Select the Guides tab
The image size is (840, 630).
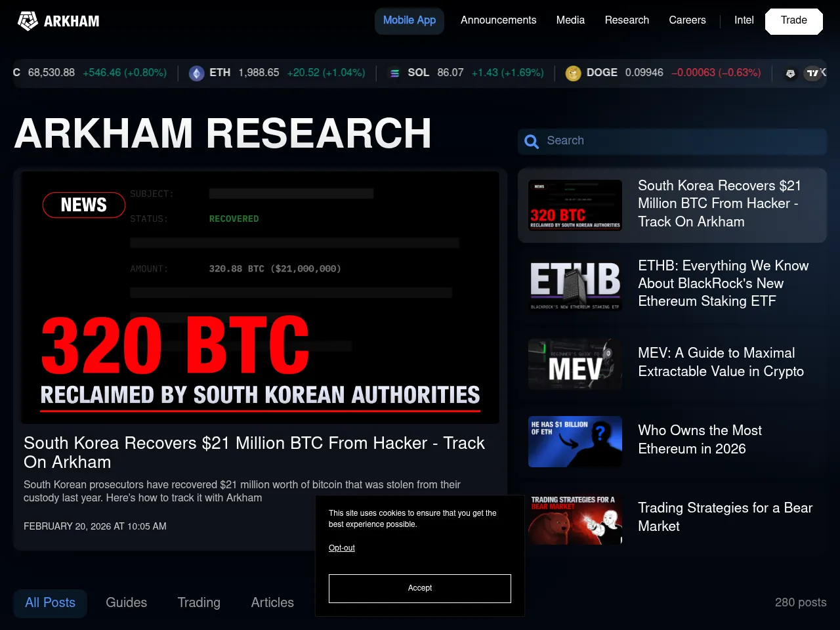pos(126,602)
